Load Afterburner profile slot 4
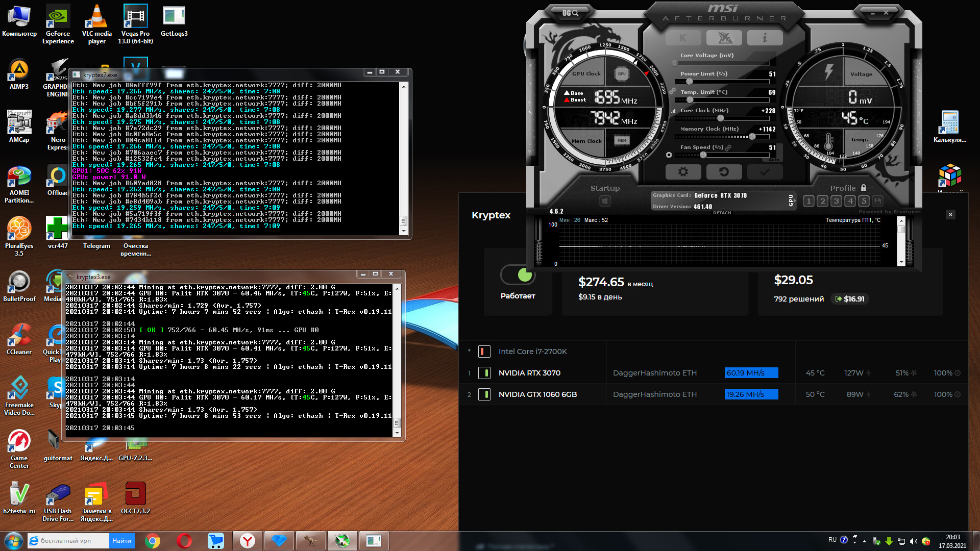 pos(850,201)
